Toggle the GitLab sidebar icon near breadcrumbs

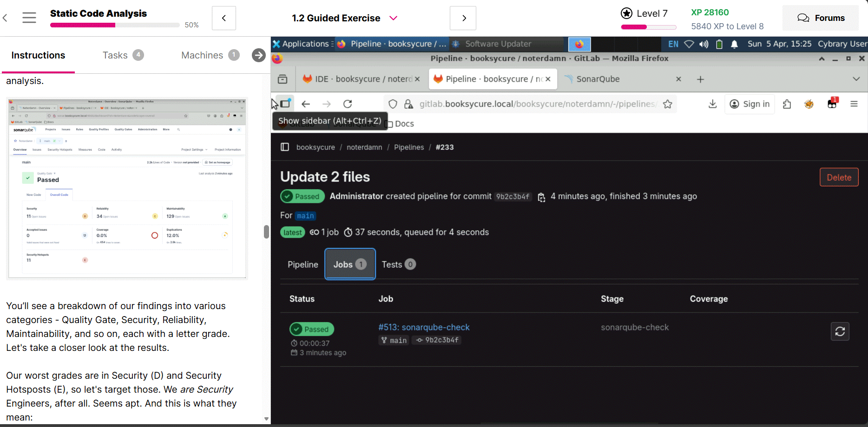coord(285,147)
